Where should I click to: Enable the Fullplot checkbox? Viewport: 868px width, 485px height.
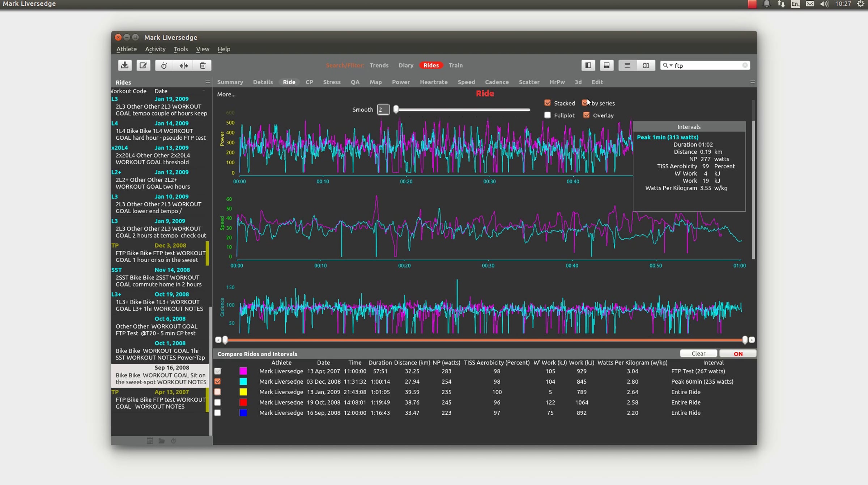click(548, 115)
